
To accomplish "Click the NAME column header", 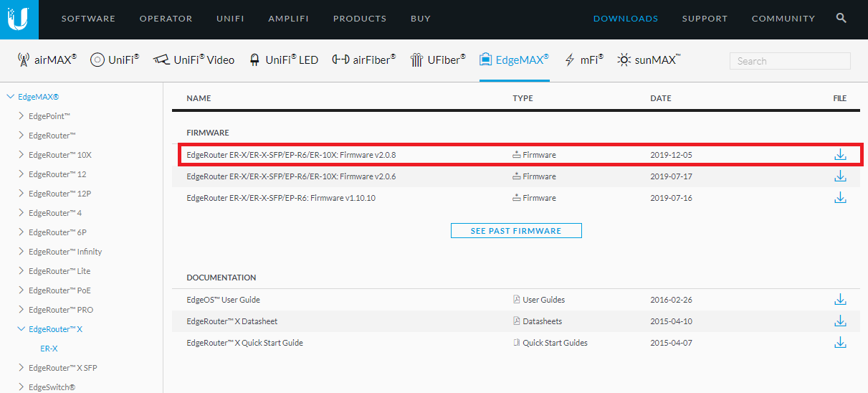I will pos(199,98).
